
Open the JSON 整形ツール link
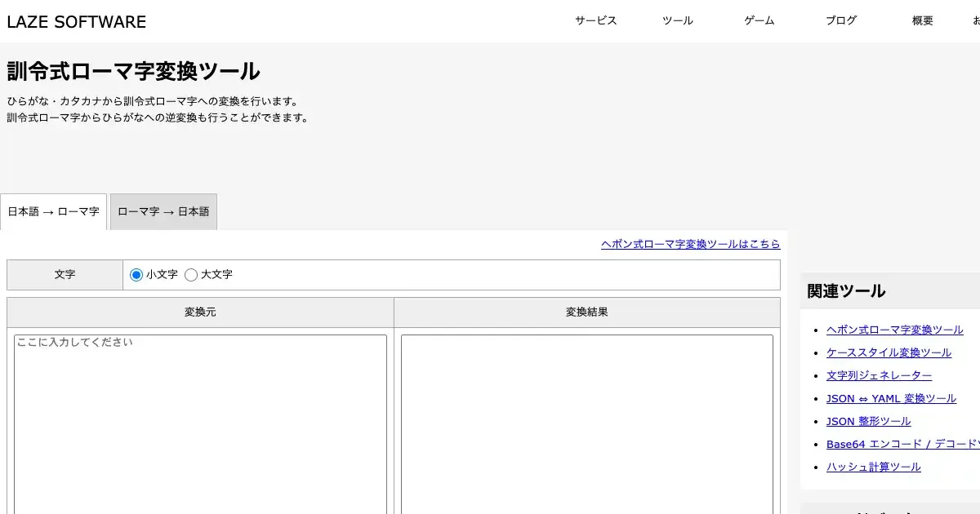(868, 421)
